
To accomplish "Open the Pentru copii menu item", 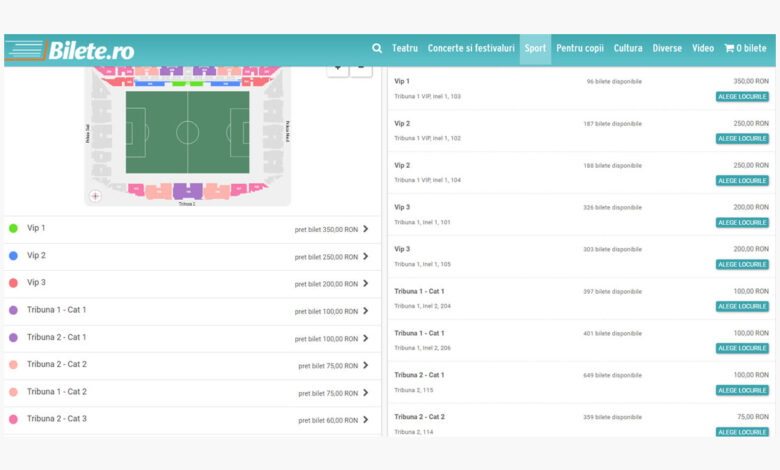I will 580,48.
